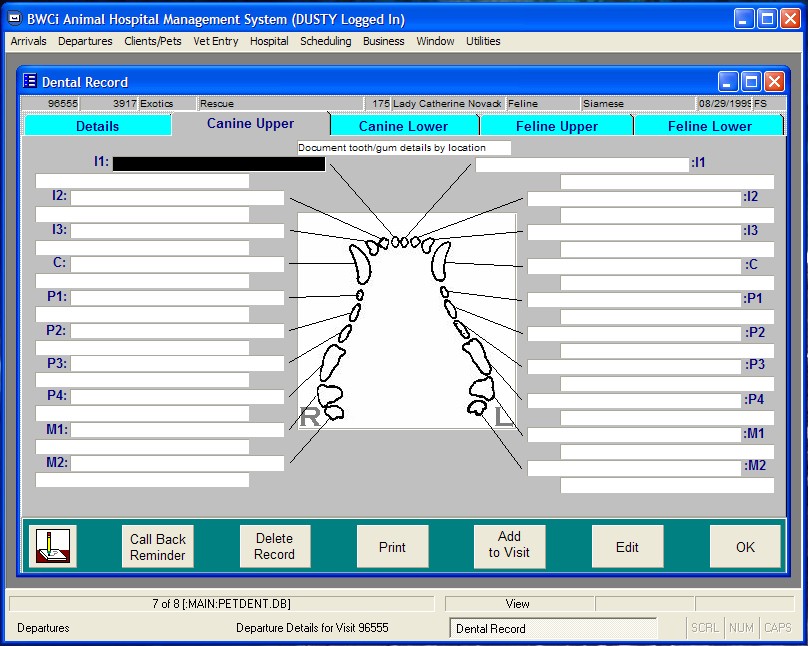The height and width of the screenshot is (646, 808).
Task: Click the right-side :I3 input field
Action: point(634,232)
